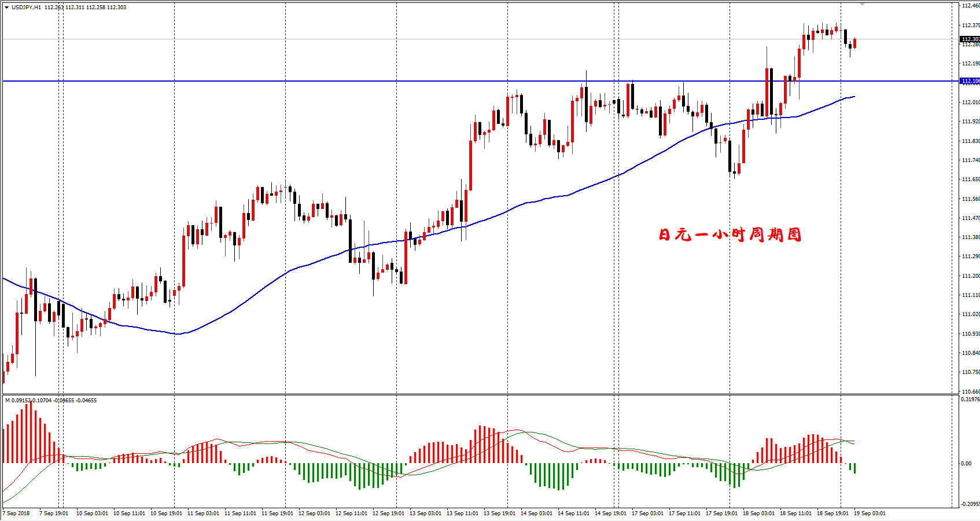Click the MACD indicator values label
The height and width of the screenshot is (521, 980).
[51, 401]
